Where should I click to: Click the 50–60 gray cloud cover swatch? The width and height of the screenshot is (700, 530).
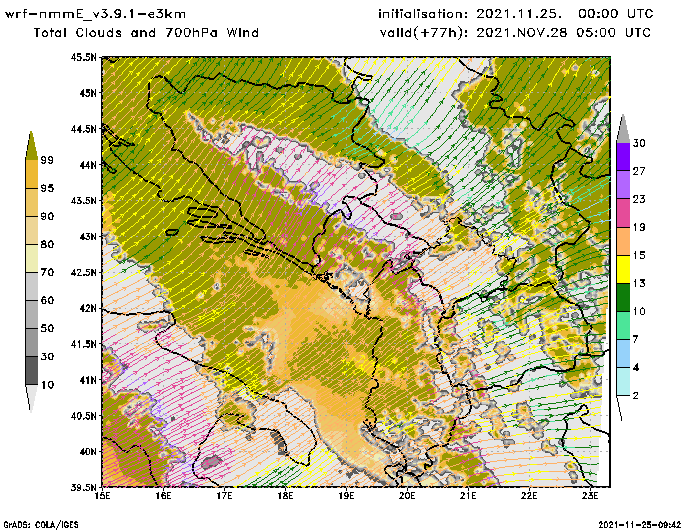[31, 315]
